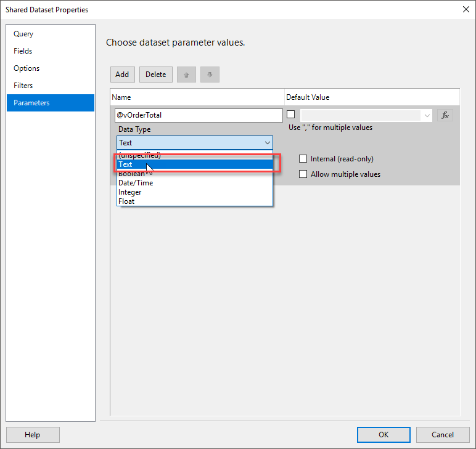Image resolution: width=476 pixels, height=449 pixels.
Task: Toggle Allow multiple values checkbox
Action: [303, 174]
